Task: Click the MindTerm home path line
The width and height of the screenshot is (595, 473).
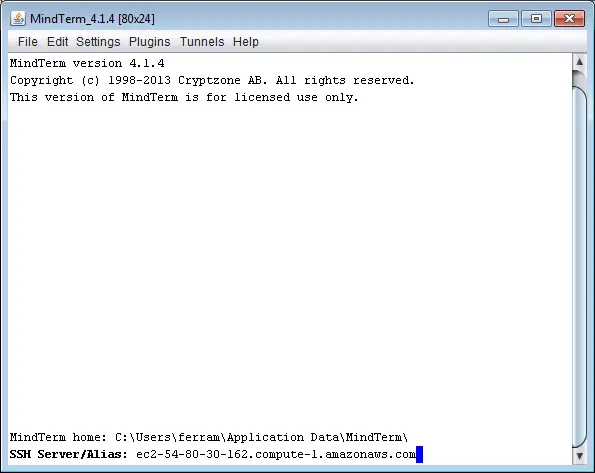Action: 209,437
